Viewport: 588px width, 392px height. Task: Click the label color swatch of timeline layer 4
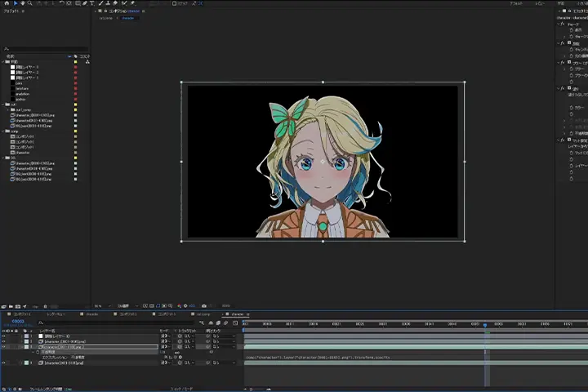coord(26,363)
